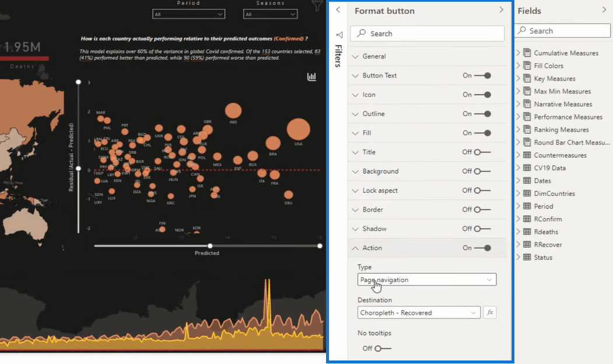
Task: Click Fill Colors measure table icon
Action: coord(527,66)
